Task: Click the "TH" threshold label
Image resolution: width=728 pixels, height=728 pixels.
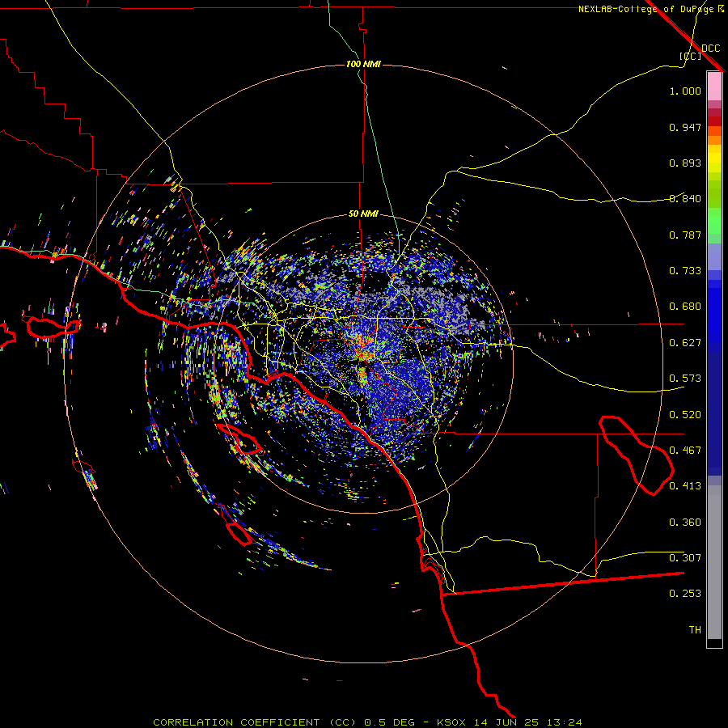Action: click(695, 630)
